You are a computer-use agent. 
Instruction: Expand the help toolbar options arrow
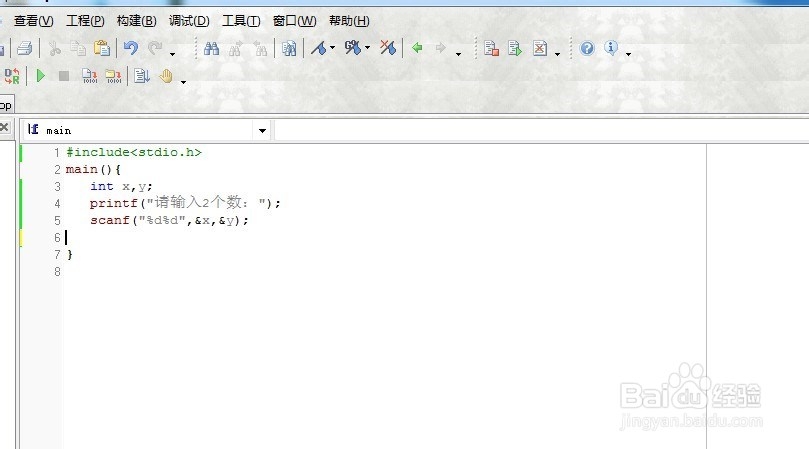click(628, 54)
